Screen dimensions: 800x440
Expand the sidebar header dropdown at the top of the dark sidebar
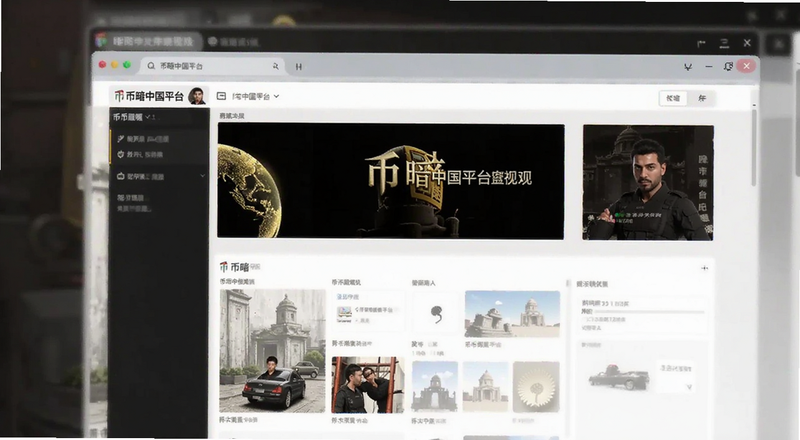pos(136,117)
